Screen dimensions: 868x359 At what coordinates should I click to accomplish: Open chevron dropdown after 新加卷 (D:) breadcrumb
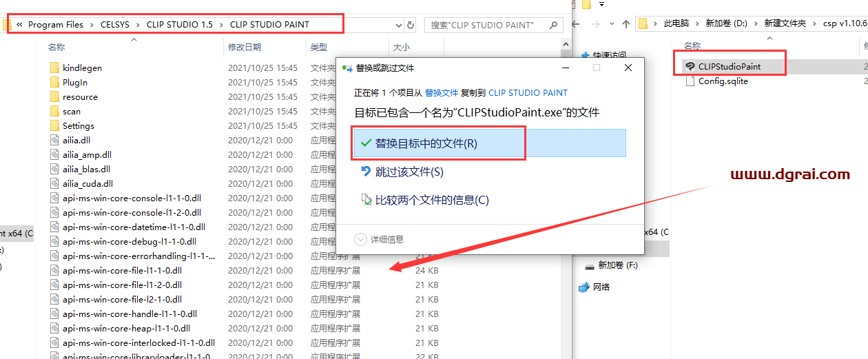[756, 24]
